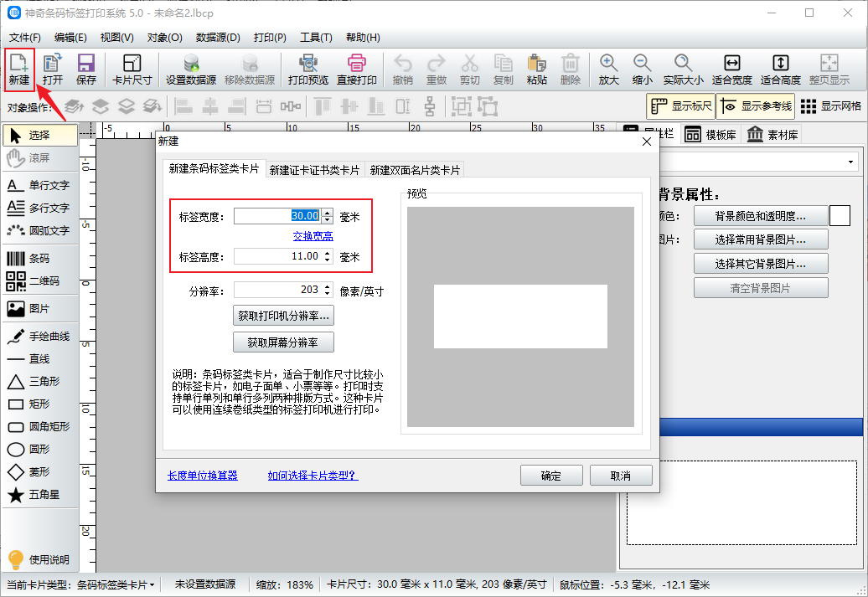The image size is (868, 597).
Task: Click the 新建 new file toolbar icon
Action: tap(19, 69)
